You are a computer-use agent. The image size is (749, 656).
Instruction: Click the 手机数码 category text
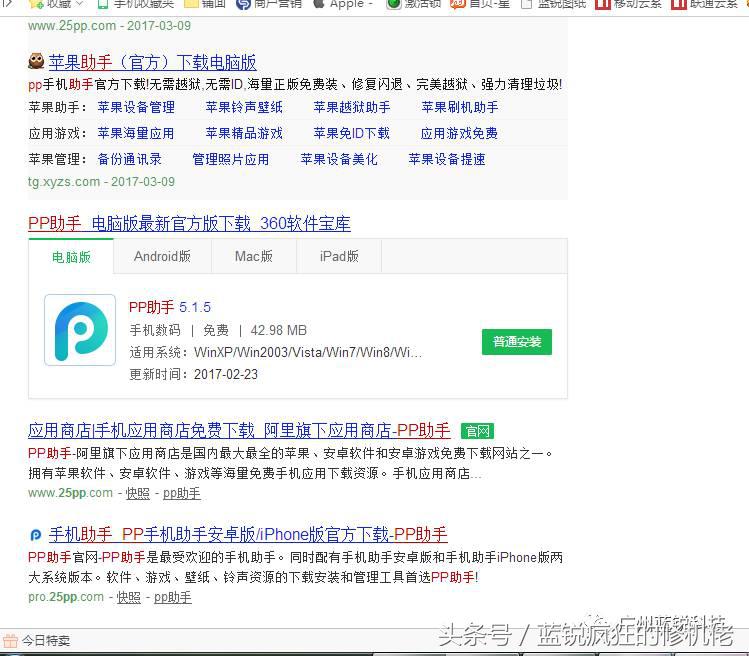(155, 331)
